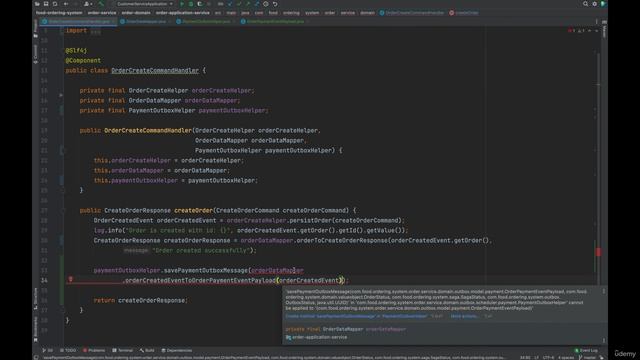Screen dimensions: 640x360
Task: Click the Build project hammer icon
Action: pos(101,4)
